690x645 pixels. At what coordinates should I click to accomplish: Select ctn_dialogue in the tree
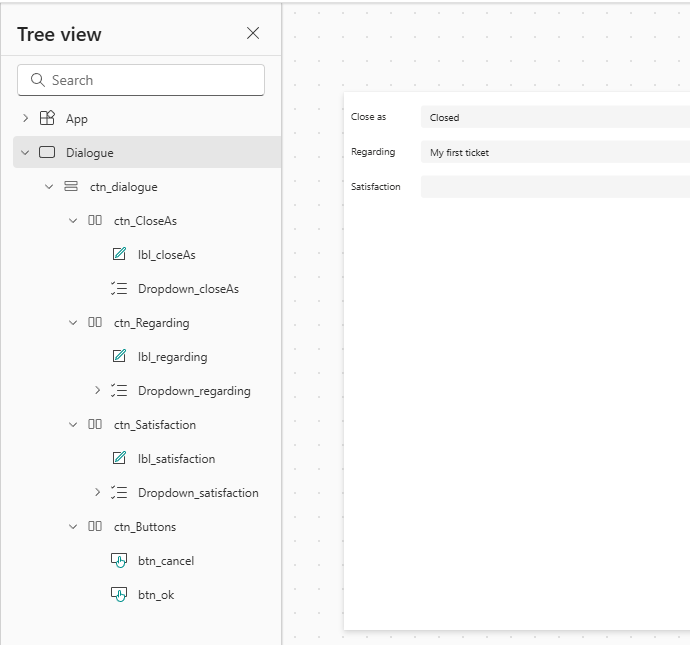pyautogui.click(x=123, y=187)
